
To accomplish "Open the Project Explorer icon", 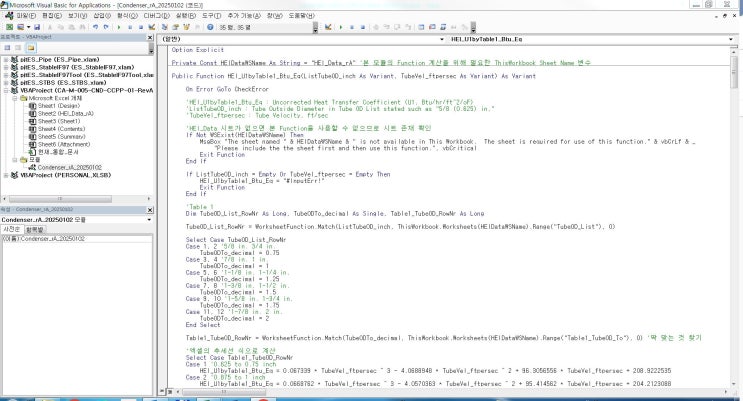I will (x=165, y=27).
